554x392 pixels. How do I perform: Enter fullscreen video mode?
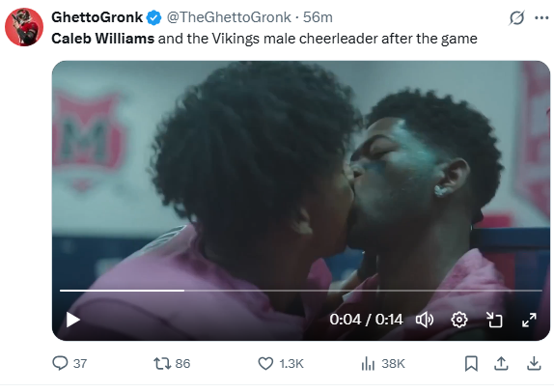pyautogui.click(x=529, y=320)
